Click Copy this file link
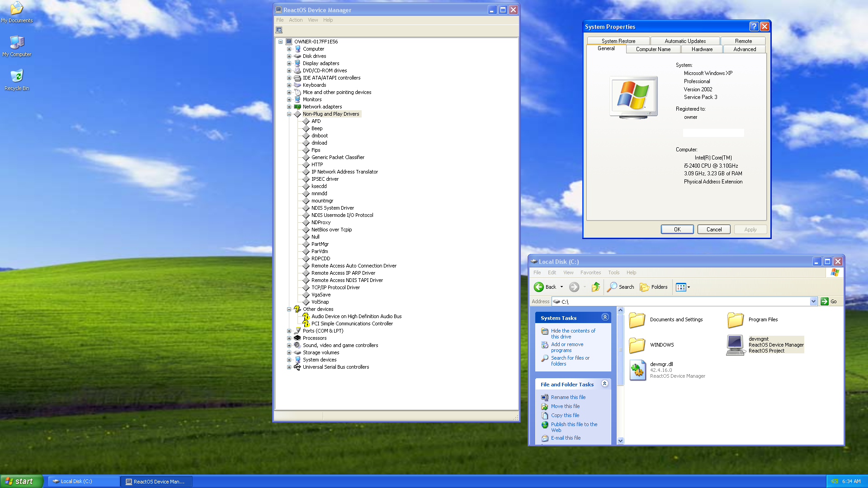Image resolution: width=868 pixels, height=488 pixels. pyautogui.click(x=565, y=415)
